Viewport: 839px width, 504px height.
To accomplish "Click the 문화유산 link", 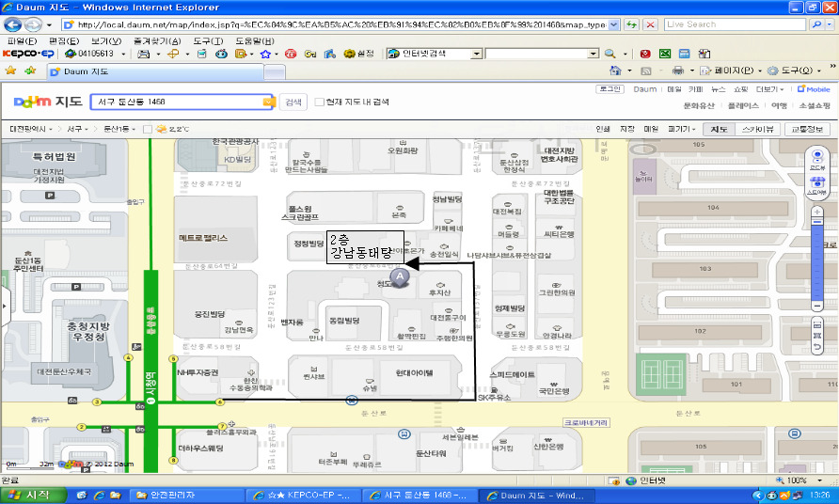I will click(x=699, y=105).
